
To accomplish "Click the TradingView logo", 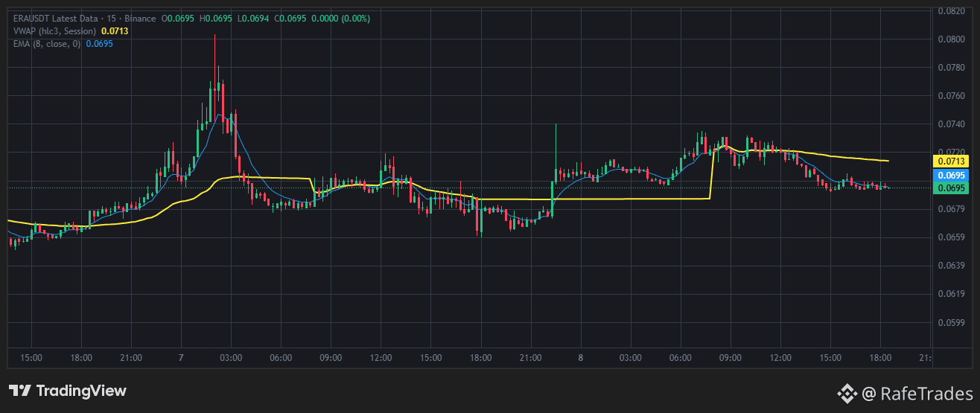I will 68,391.
